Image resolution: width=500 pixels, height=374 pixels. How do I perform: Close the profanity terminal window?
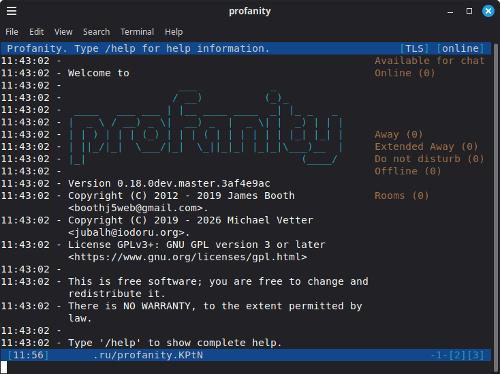coord(488,11)
